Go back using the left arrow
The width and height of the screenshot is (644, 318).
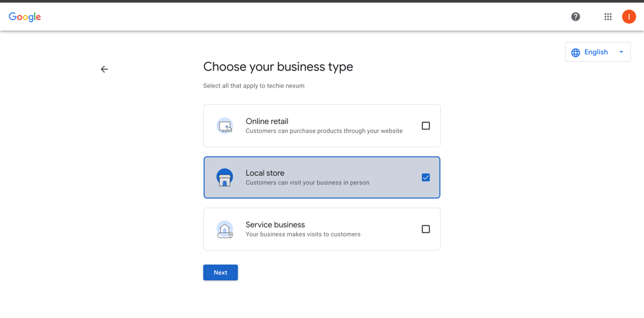coord(104,69)
